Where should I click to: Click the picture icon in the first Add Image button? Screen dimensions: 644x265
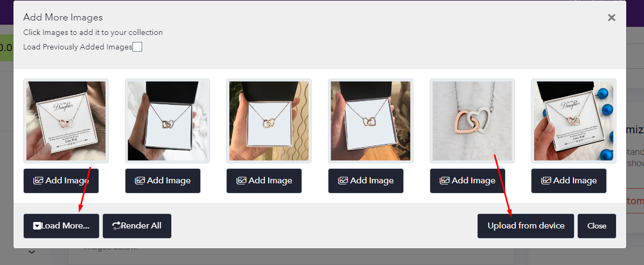pyautogui.click(x=38, y=181)
